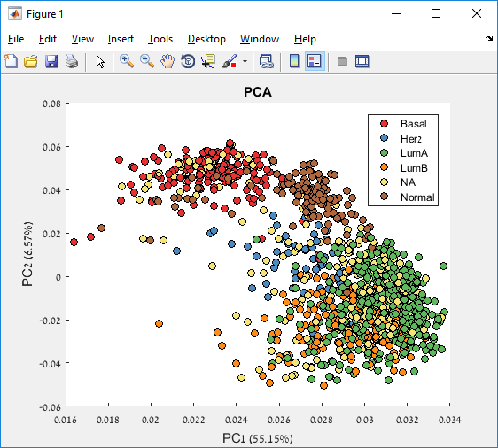The height and width of the screenshot is (448, 498).
Task: Open the Desktop menu
Action: (x=206, y=39)
